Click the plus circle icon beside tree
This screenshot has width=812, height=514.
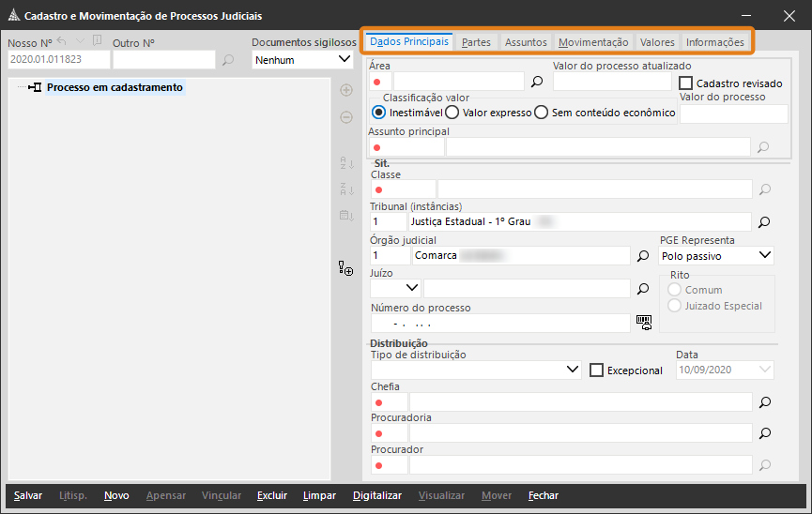click(x=345, y=90)
